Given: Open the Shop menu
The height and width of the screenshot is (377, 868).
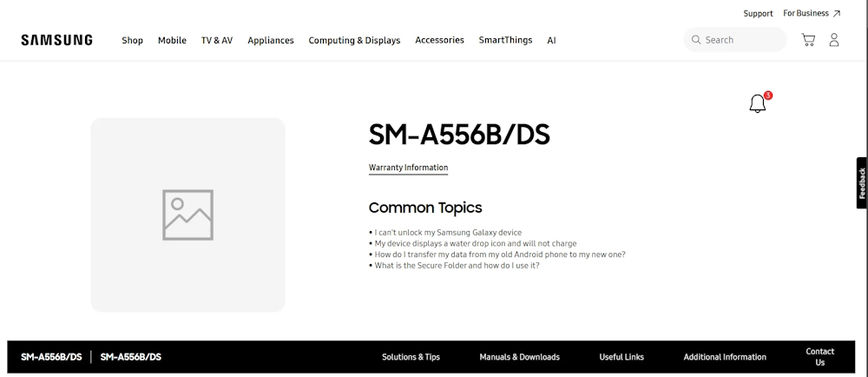Looking at the screenshot, I should (x=132, y=41).
